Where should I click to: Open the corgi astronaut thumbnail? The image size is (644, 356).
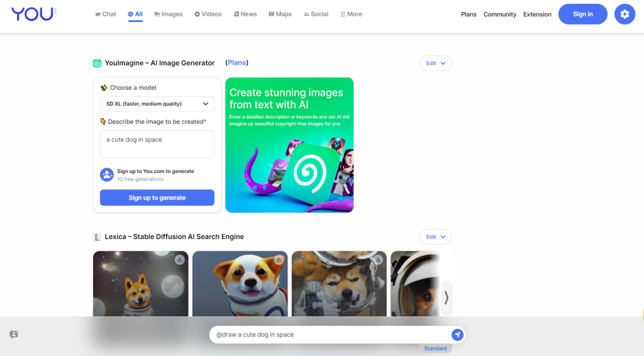(x=240, y=284)
